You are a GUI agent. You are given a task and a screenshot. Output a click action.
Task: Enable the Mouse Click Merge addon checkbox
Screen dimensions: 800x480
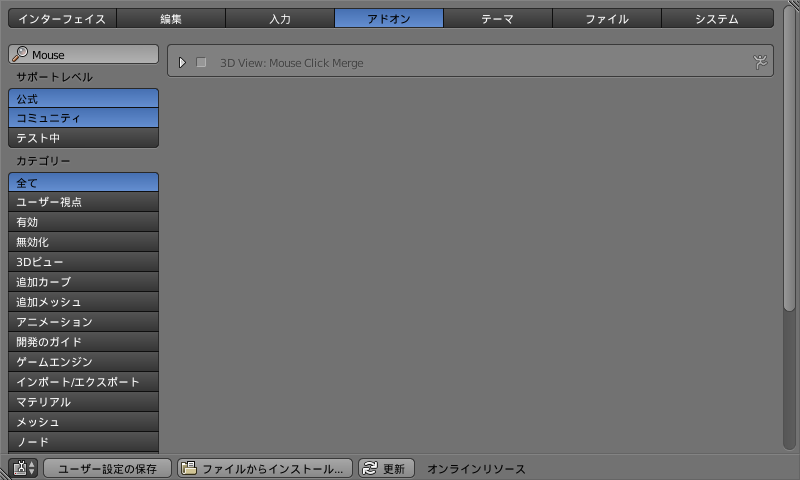[201, 62]
